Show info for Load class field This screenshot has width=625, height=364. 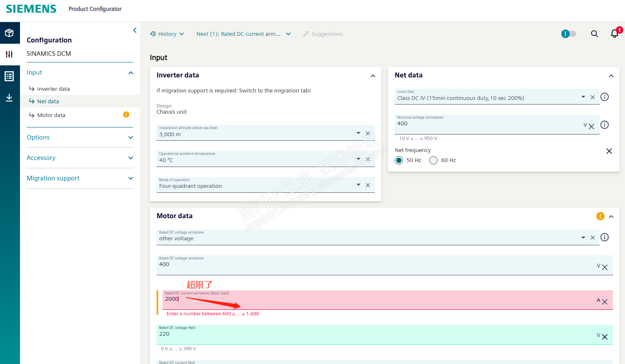point(605,97)
